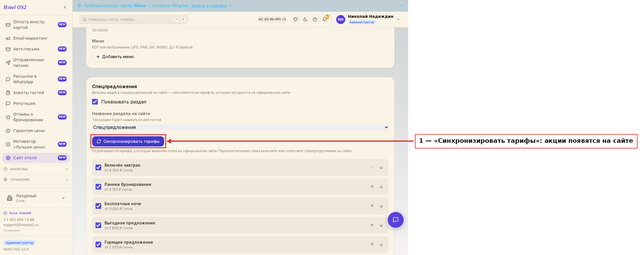
Task: Click the НН user avatar
Action: tap(341, 19)
